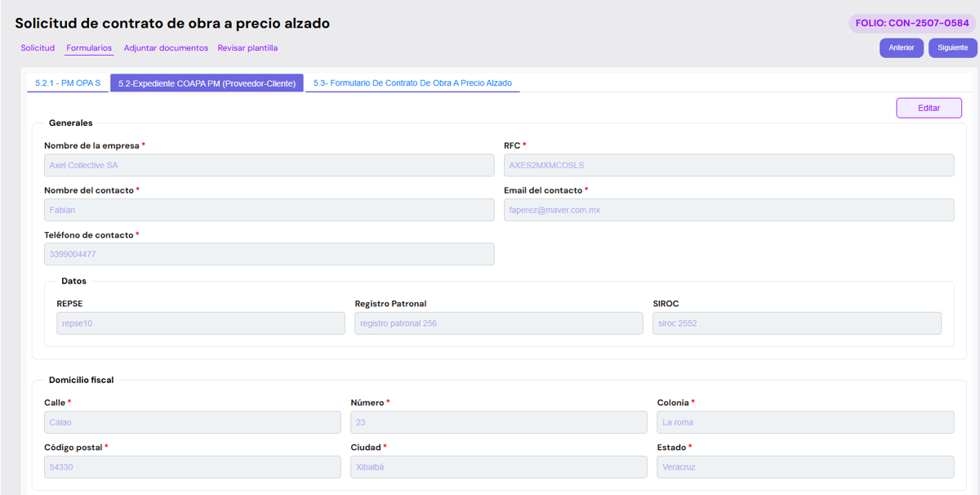Click the REPSE input field
980x495 pixels.
click(x=201, y=323)
